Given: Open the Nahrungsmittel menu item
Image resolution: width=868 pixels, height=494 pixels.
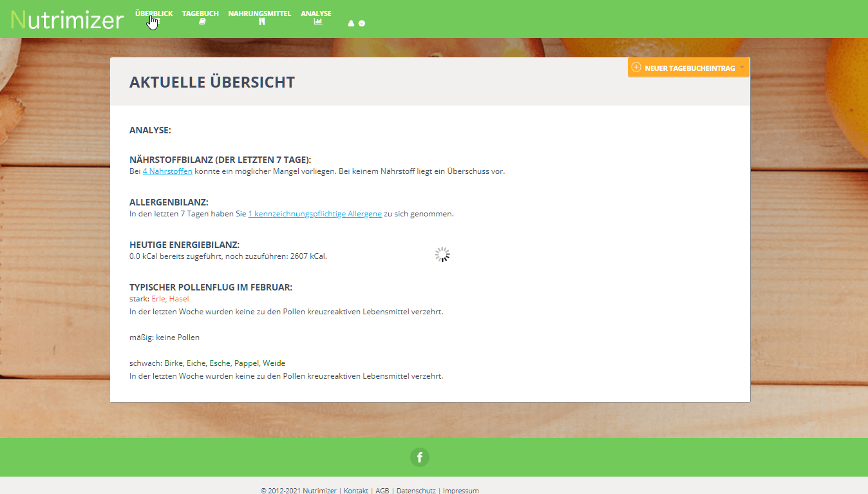Looking at the screenshot, I should [259, 17].
